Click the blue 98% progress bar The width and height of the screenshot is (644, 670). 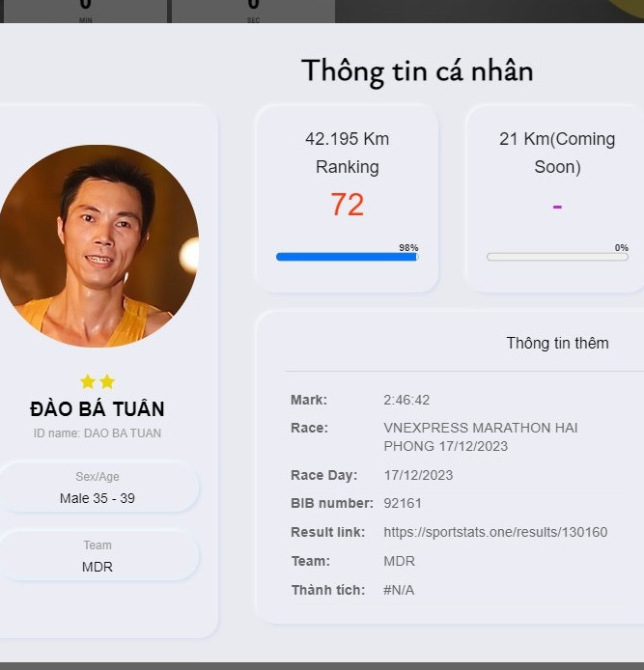pos(345,257)
